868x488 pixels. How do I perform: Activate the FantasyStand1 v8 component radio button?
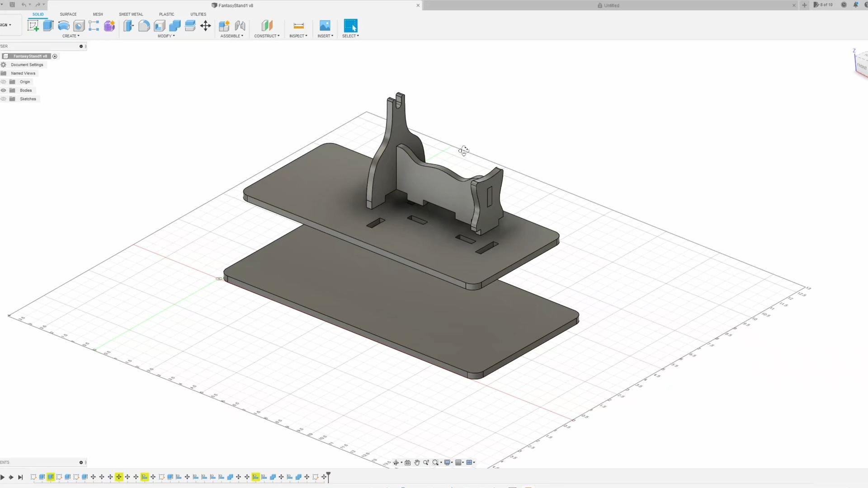coord(55,56)
